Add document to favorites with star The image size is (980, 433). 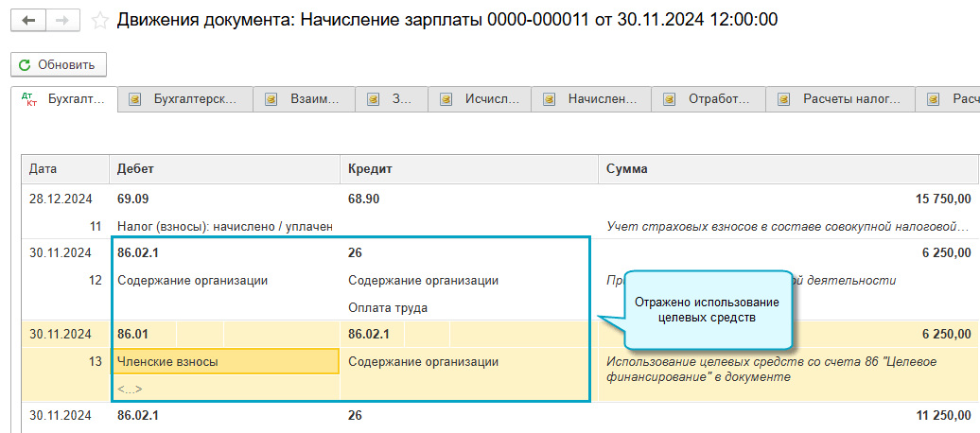(99, 20)
